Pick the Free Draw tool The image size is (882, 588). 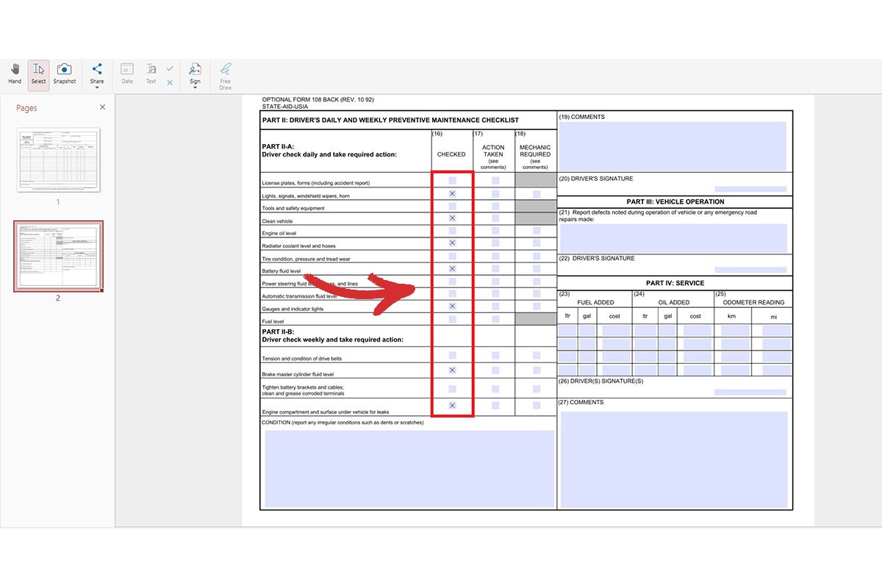225,75
